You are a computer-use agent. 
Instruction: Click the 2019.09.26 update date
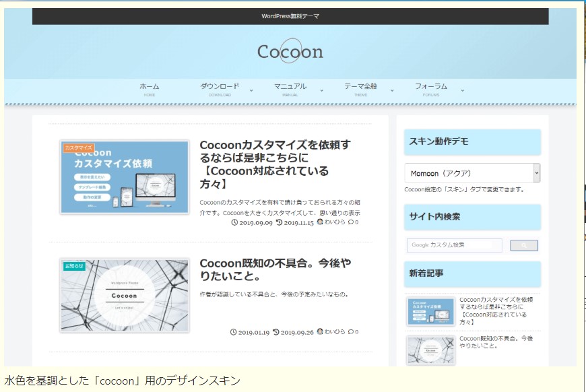pos(294,332)
